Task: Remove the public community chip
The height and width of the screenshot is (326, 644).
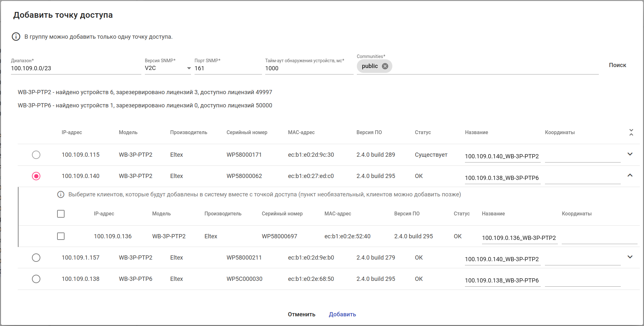Action: point(385,66)
